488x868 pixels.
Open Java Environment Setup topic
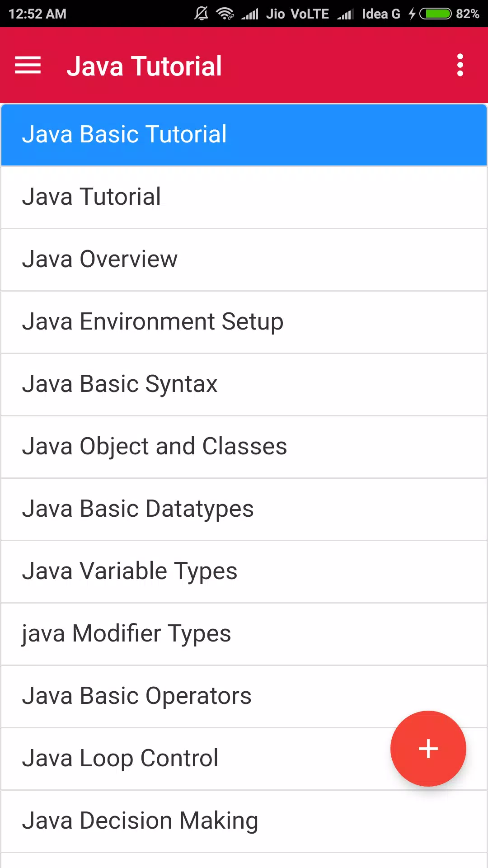(244, 322)
